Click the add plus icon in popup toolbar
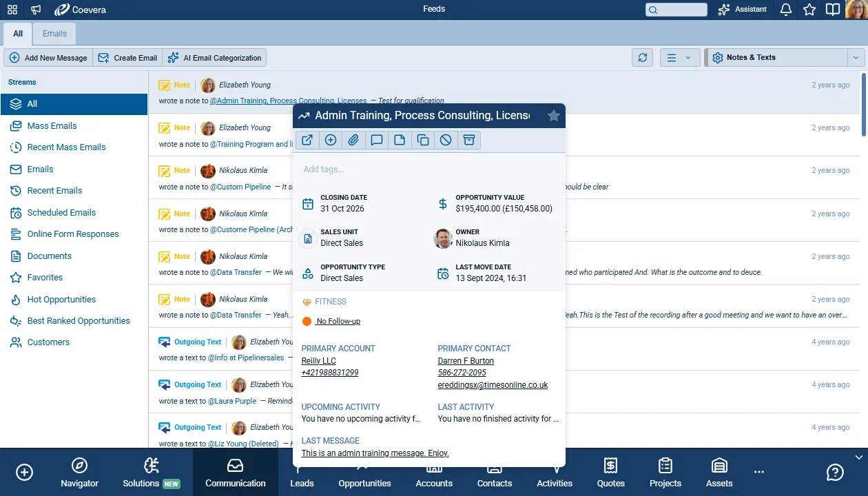The height and width of the screenshot is (496, 868). coord(331,140)
